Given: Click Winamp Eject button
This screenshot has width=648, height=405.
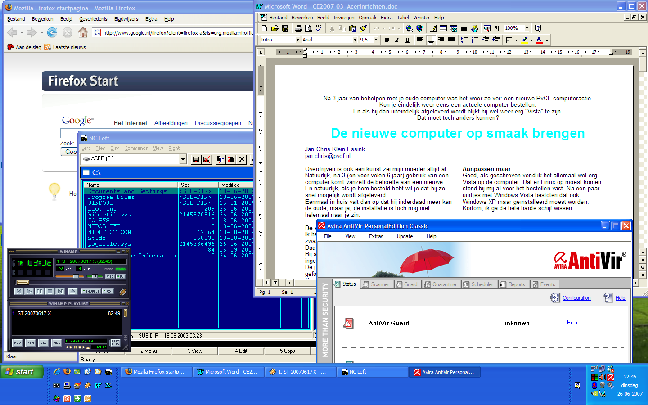Looking at the screenshot, I should [72, 291].
